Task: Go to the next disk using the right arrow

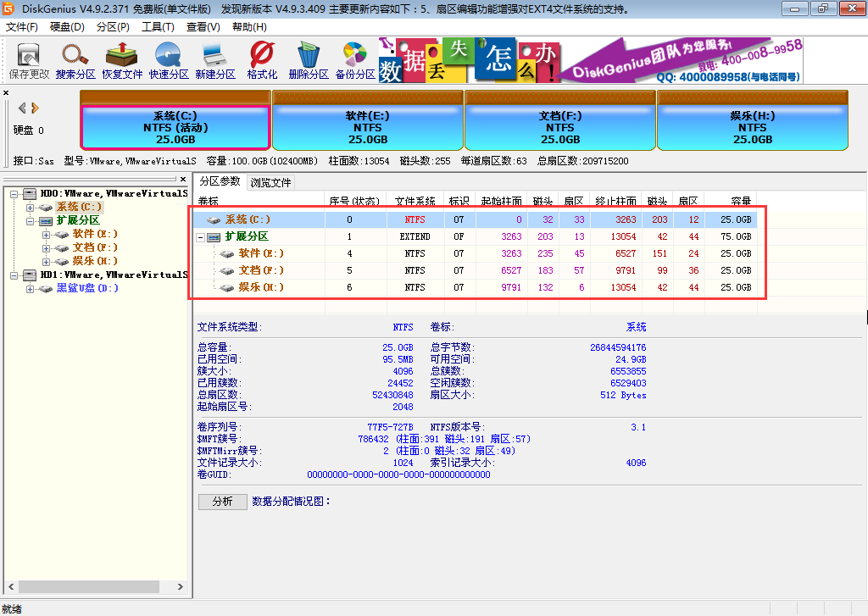Action: pos(36,108)
